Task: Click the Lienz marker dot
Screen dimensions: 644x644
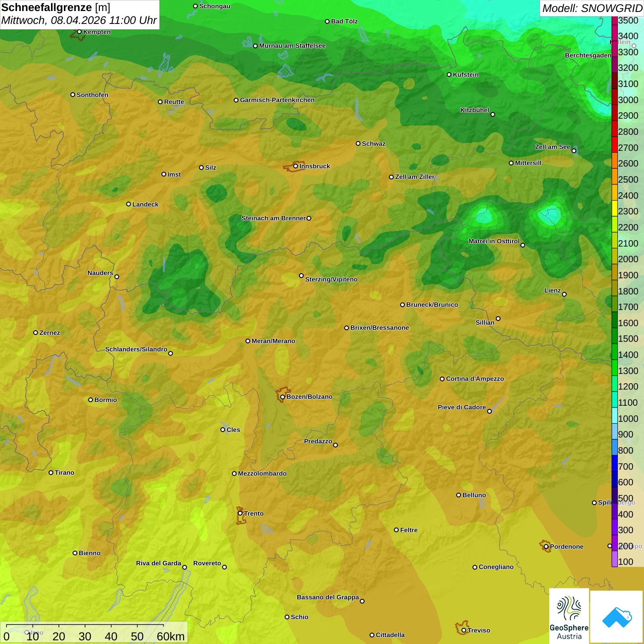Action: 564,294
